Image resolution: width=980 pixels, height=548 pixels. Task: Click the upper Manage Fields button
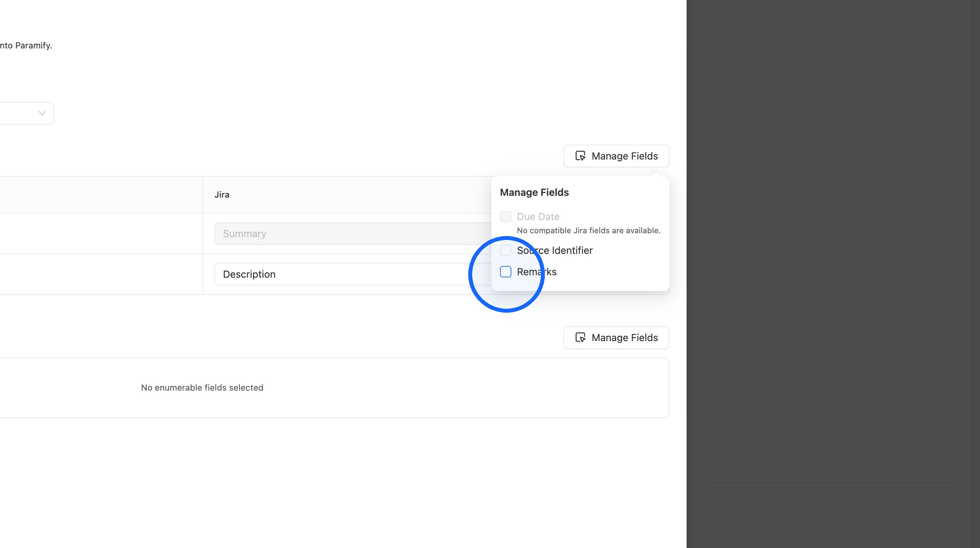click(616, 156)
